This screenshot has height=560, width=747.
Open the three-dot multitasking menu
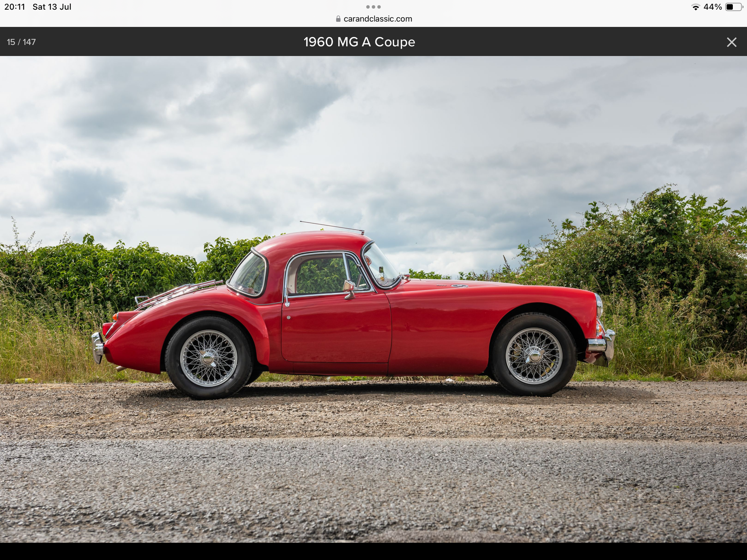coord(373,7)
